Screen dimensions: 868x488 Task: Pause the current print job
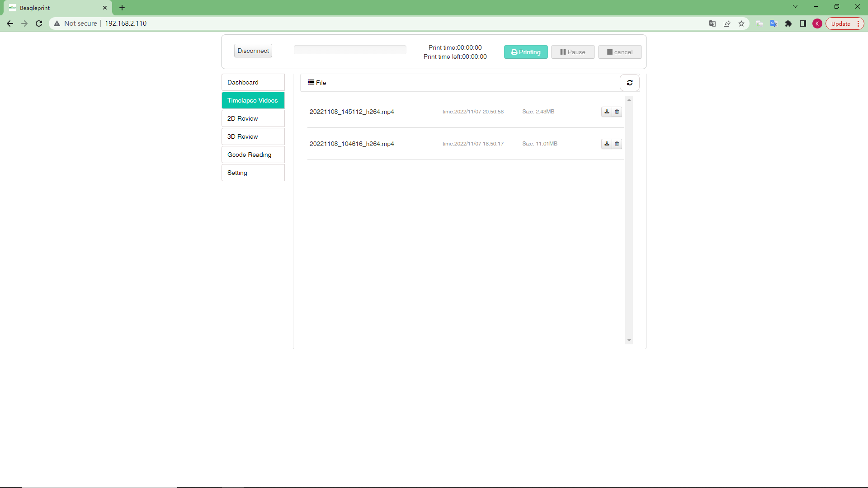[x=572, y=52]
